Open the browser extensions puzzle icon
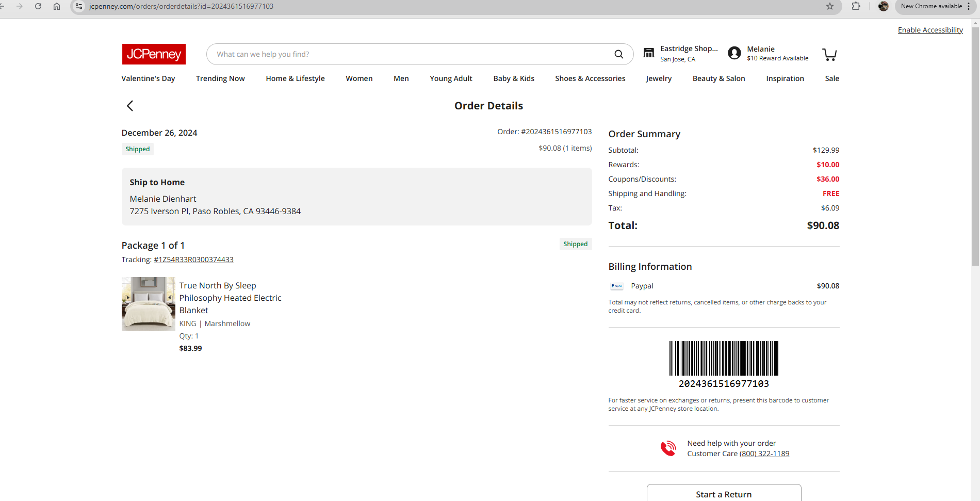The image size is (980, 501). tap(856, 6)
